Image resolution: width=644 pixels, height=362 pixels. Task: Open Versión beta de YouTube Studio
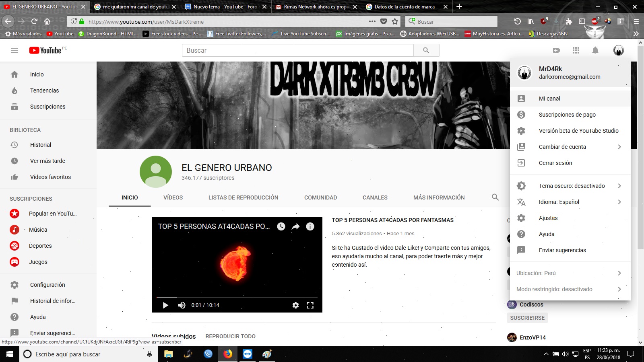pyautogui.click(x=570, y=131)
